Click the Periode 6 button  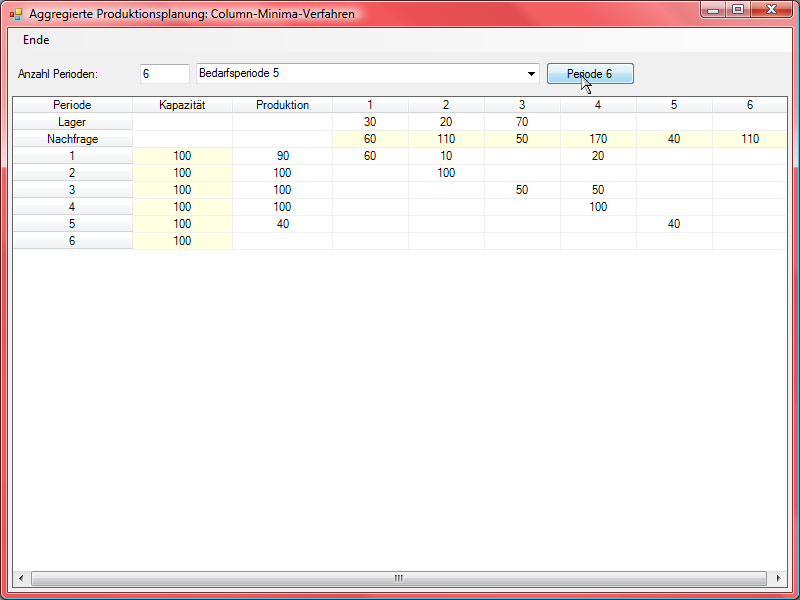click(590, 74)
